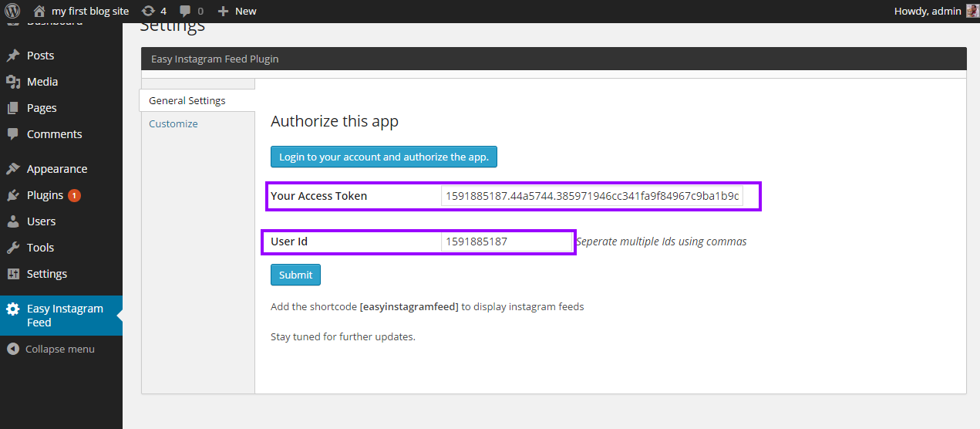Click the Easy Instagram Feed gear icon

coord(12,309)
